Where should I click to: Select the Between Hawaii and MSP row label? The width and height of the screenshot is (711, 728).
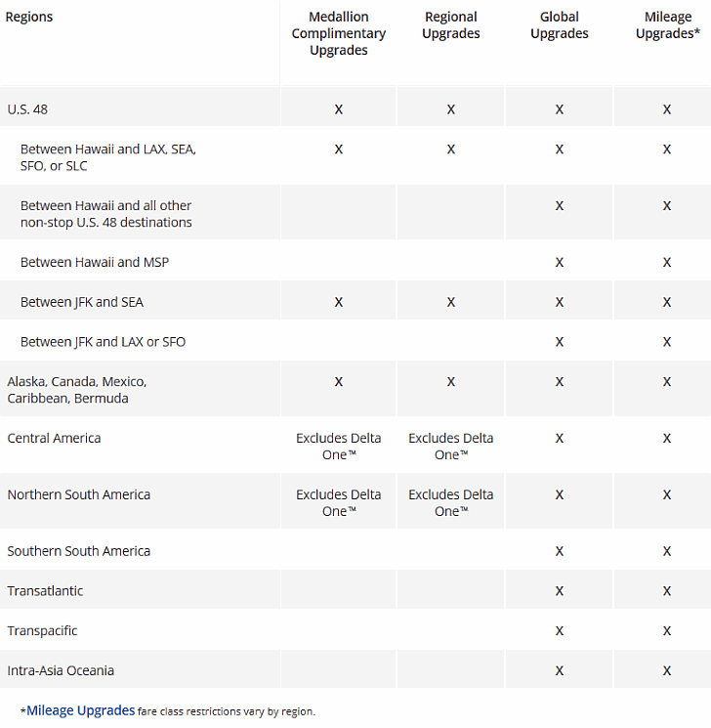click(x=95, y=262)
